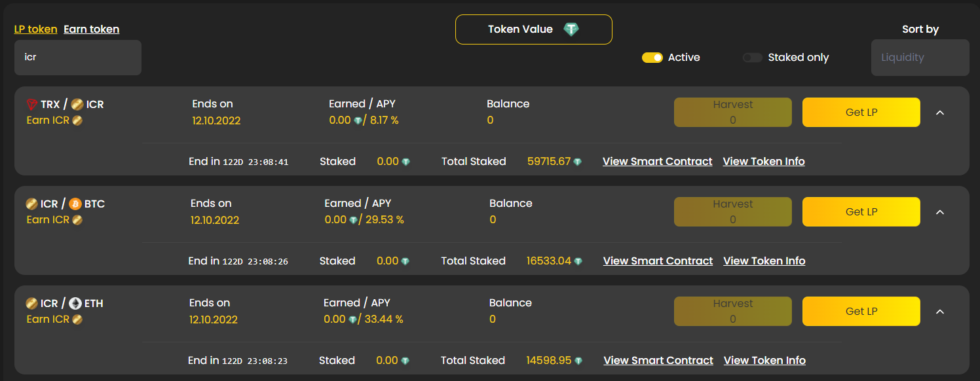Click Get LP for TRX / ICR
This screenshot has height=381, width=980.
click(861, 113)
